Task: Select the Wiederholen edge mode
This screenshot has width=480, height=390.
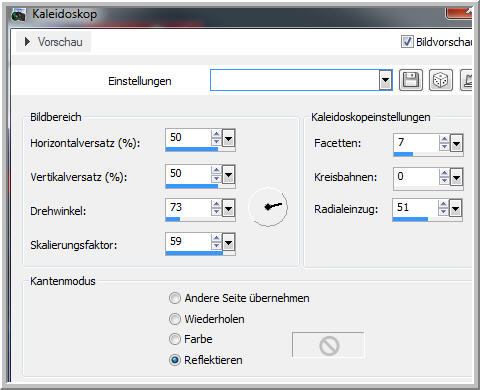Action: click(x=175, y=319)
